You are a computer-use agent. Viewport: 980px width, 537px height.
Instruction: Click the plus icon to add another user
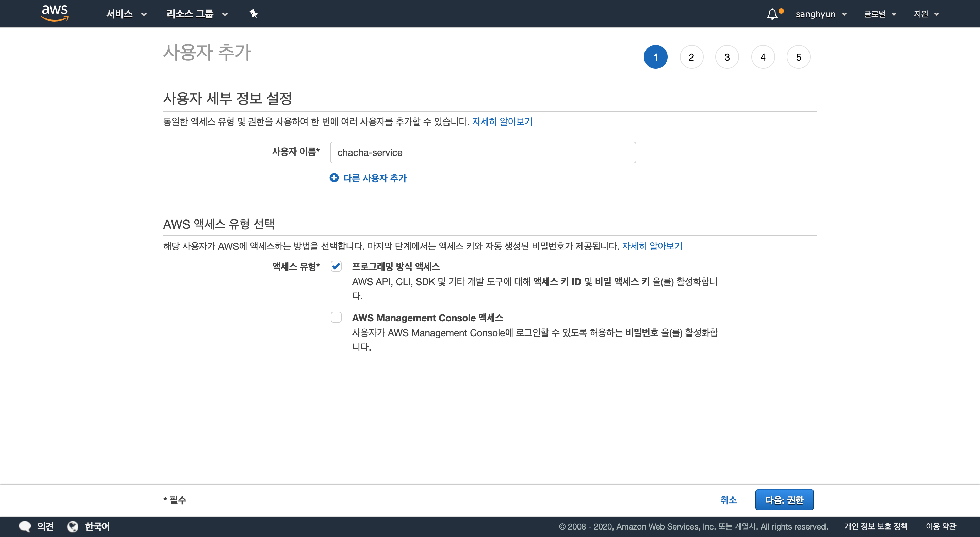[334, 178]
